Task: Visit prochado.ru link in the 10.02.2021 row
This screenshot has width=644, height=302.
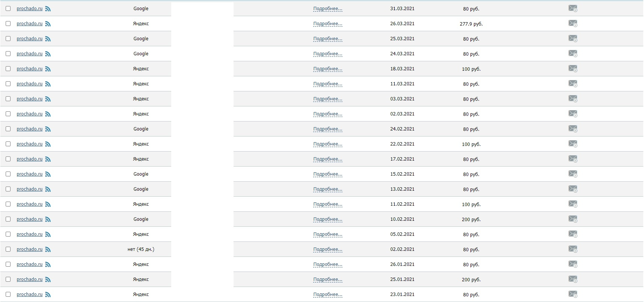Action: tap(30, 219)
